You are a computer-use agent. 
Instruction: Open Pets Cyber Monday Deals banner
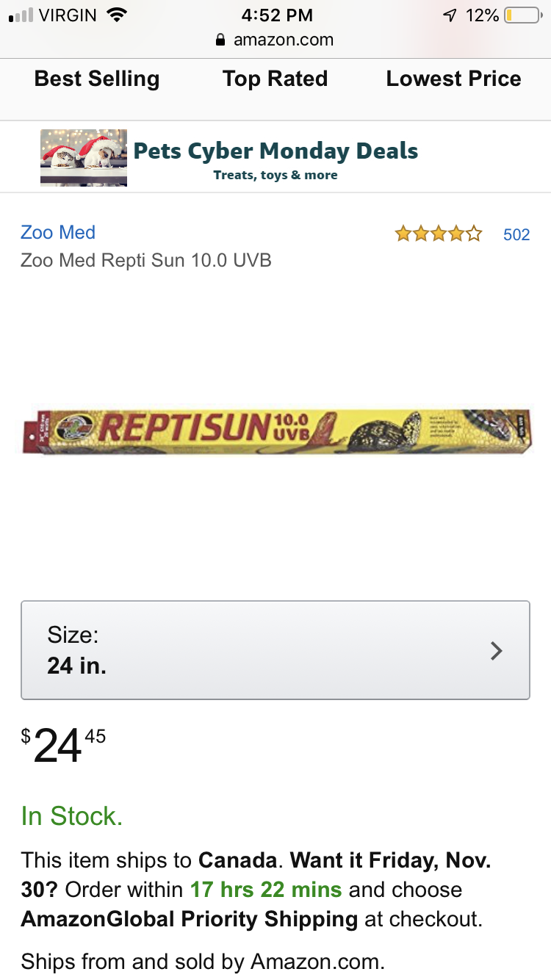click(x=275, y=152)
